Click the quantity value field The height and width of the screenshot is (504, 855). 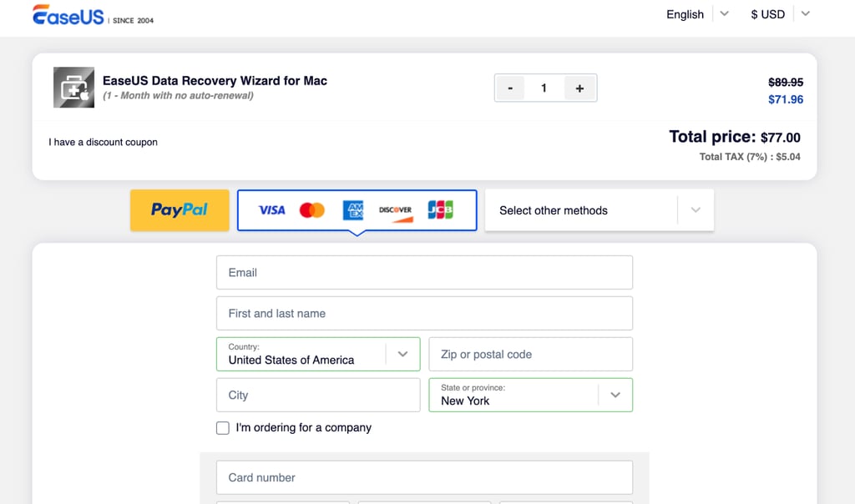click(544, 88)
